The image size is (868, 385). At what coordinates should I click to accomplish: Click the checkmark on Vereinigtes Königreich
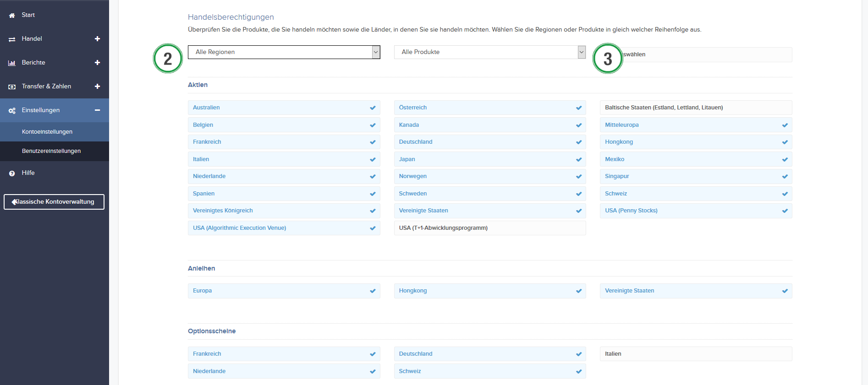(x=373, y=211)
